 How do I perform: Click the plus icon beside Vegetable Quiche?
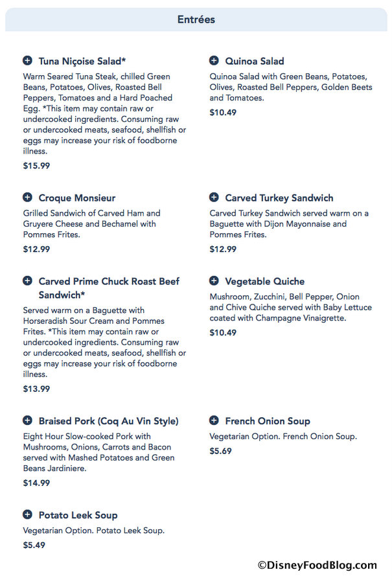214,281
